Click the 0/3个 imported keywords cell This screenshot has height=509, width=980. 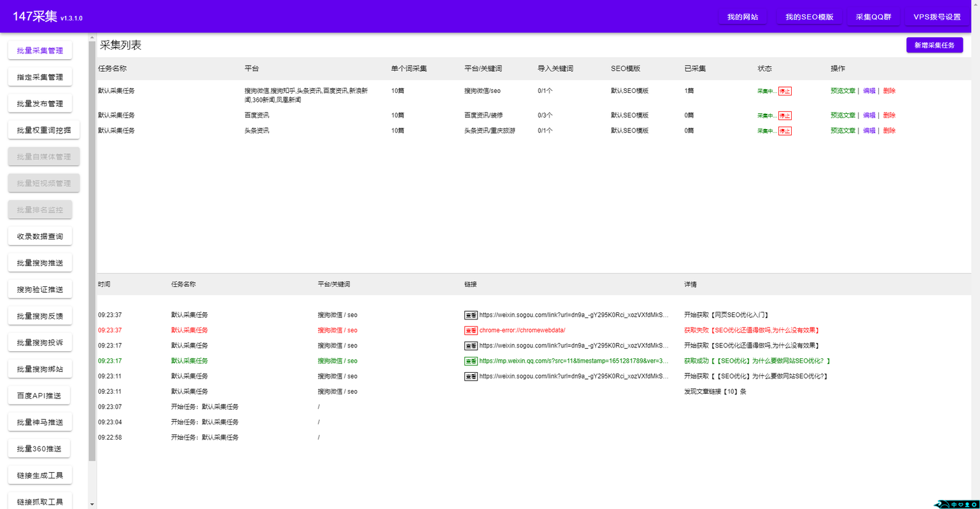[545, 115]
